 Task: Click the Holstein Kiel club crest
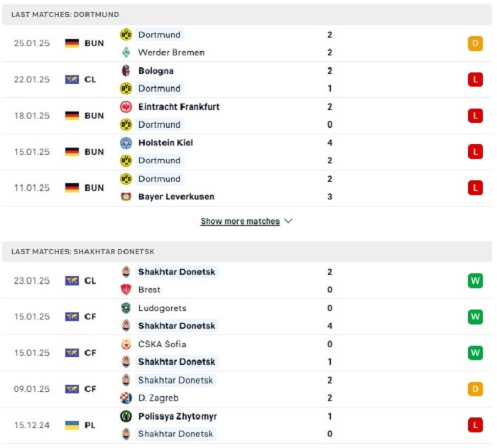(126, 143)
